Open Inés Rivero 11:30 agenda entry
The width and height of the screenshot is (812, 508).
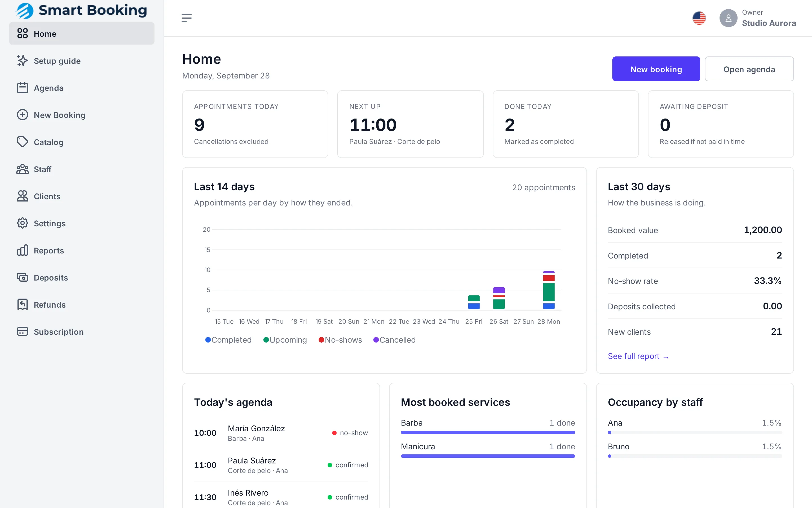(281, 497)
